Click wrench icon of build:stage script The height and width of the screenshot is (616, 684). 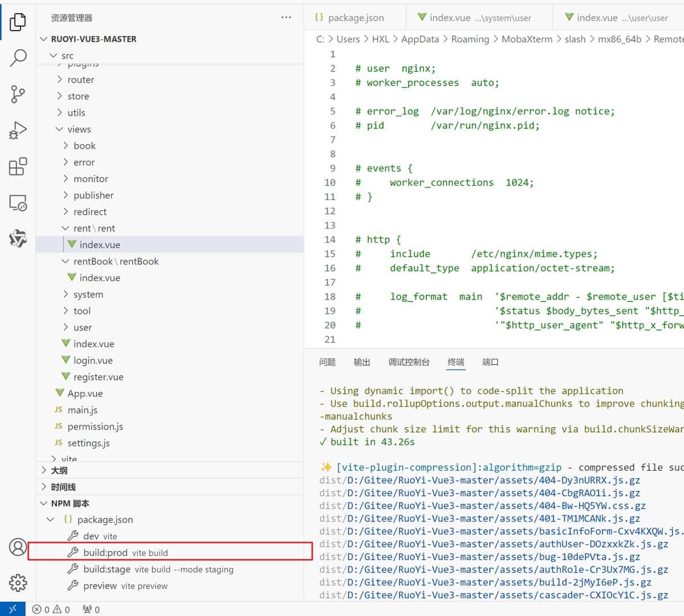point(73,569)
